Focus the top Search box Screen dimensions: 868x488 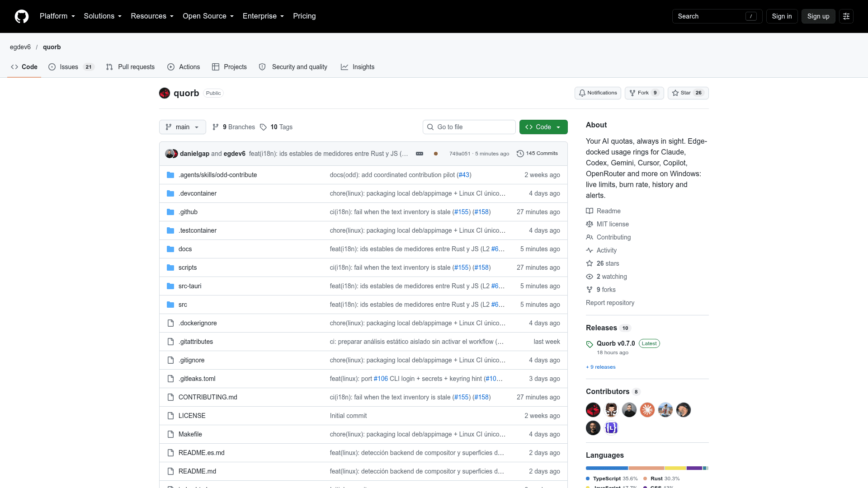(717, 16)
